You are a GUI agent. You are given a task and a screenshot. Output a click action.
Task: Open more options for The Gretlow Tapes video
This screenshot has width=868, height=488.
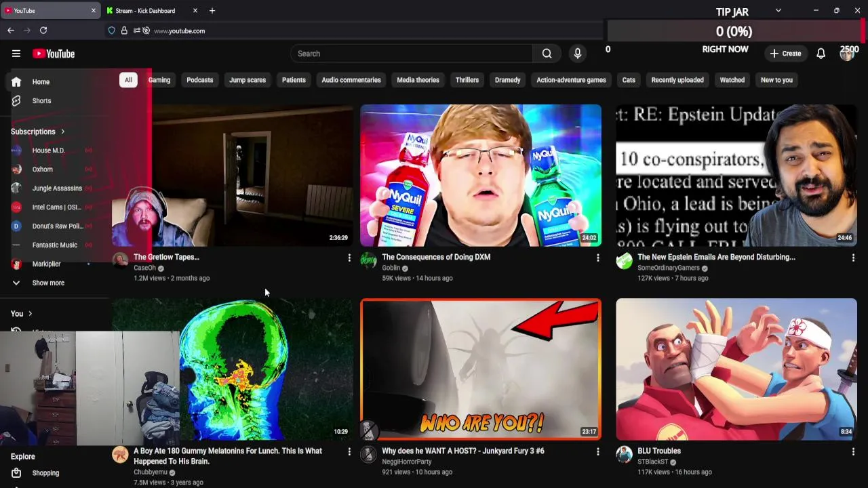pyautogui.click(x=349, y=258)
